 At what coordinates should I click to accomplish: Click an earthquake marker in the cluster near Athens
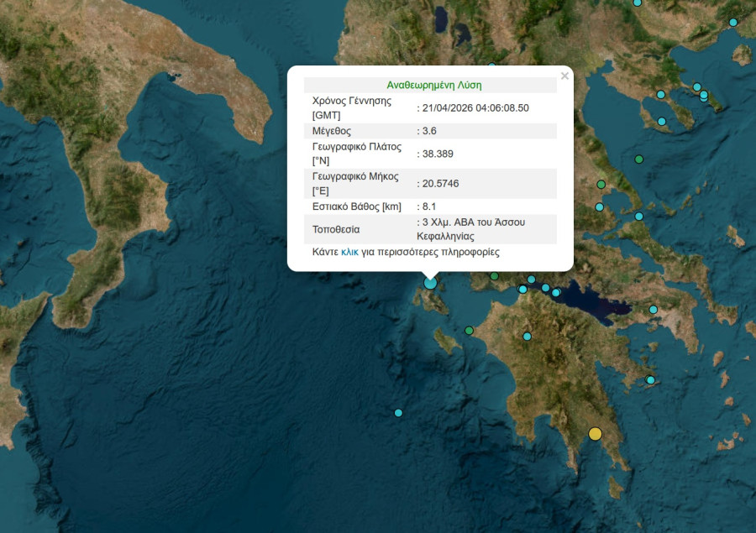click(546, 290)
